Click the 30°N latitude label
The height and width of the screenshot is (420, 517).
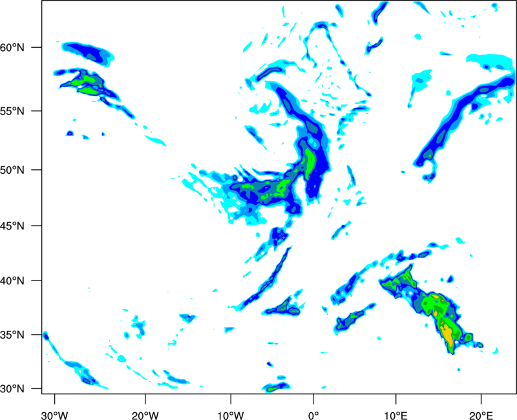[12, 389]
